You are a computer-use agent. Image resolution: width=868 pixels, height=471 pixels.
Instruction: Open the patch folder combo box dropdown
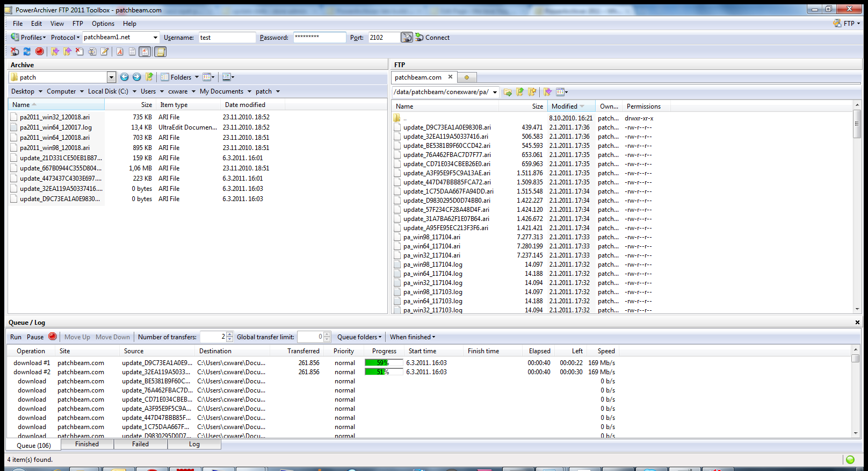[x=111, y=77]
